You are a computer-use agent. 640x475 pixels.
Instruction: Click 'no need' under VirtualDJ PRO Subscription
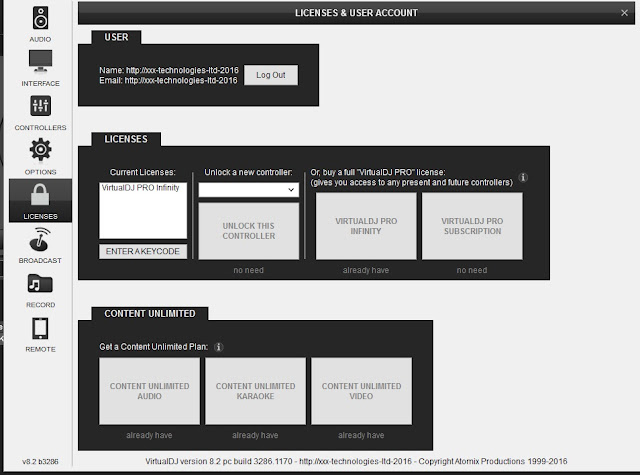point(472,270)
